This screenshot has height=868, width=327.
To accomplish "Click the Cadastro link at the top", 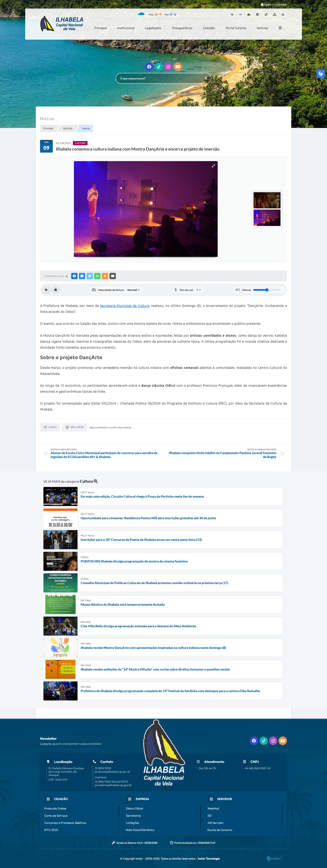I will point(281,5).
